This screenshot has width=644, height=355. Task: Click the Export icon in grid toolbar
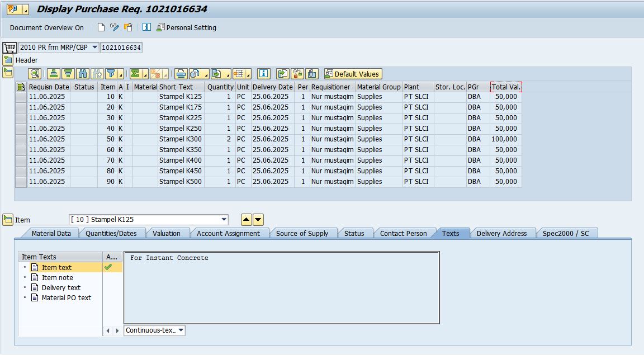217,74
